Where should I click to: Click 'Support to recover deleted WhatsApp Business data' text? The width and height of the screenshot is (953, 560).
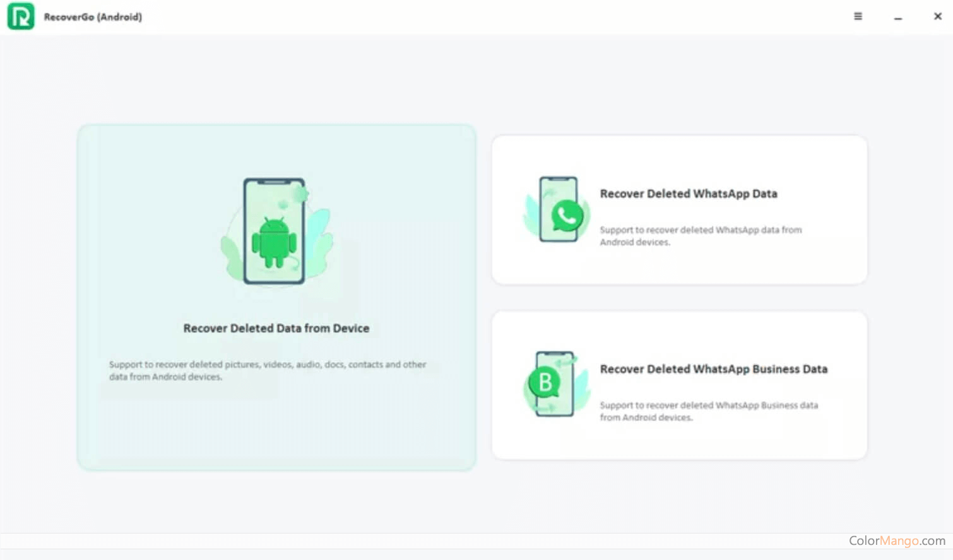coord(709,411)
